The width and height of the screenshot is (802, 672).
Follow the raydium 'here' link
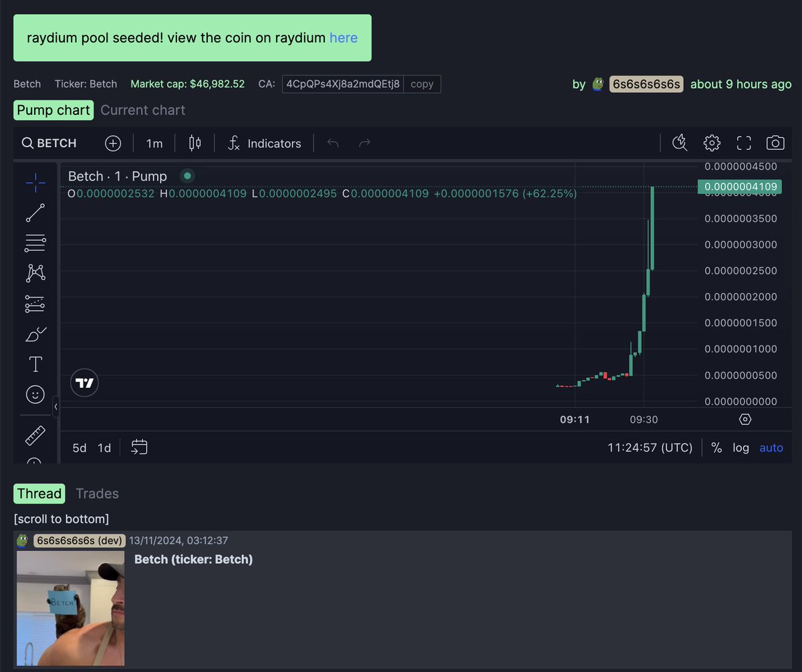tap(344, 37)
